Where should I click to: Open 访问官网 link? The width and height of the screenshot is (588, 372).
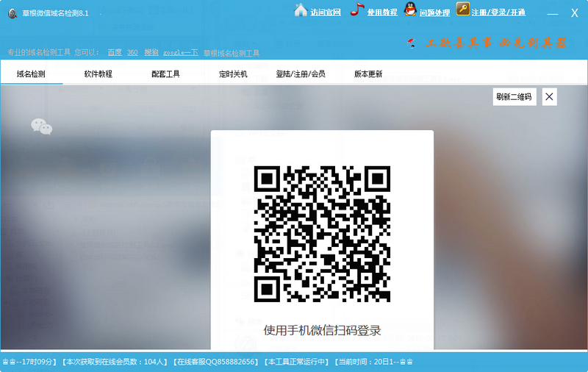[x=325, y=12]
